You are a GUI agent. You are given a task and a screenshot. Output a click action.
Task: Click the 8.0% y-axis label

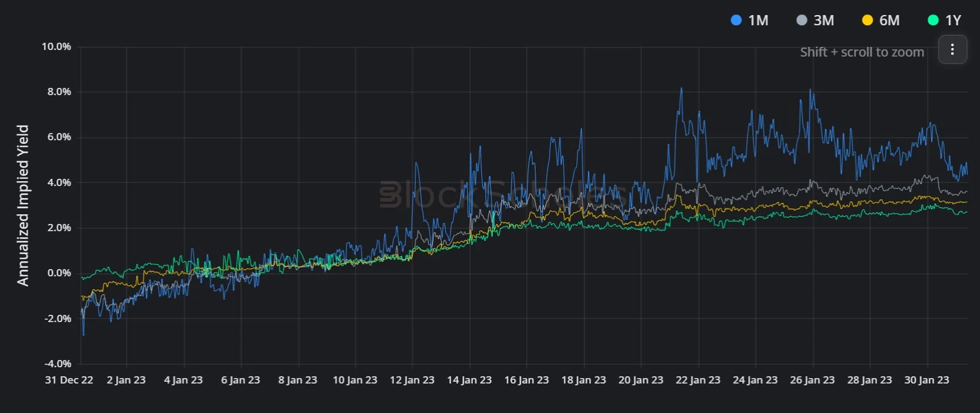point(59,92)
